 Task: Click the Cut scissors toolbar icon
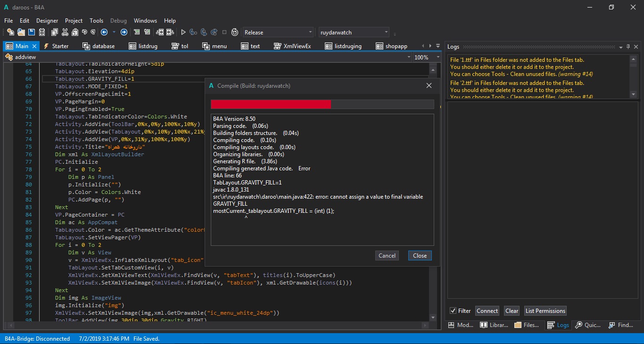click(x=65, y=32)
